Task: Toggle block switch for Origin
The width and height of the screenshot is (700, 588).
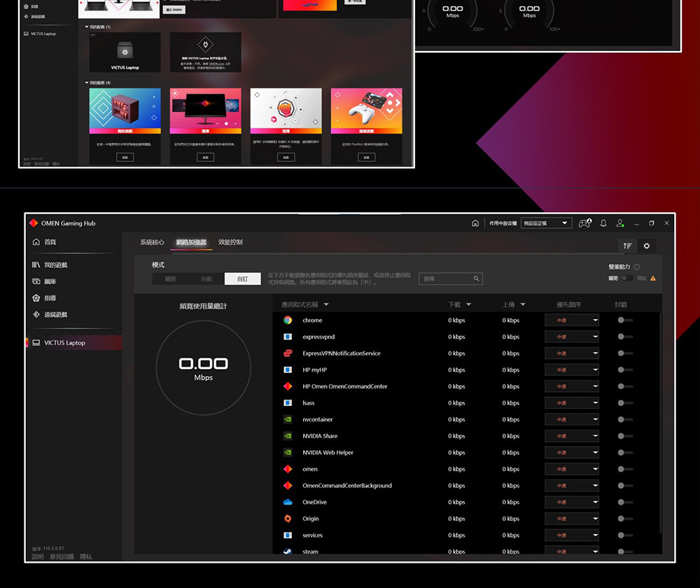Action: pos(625,519)
